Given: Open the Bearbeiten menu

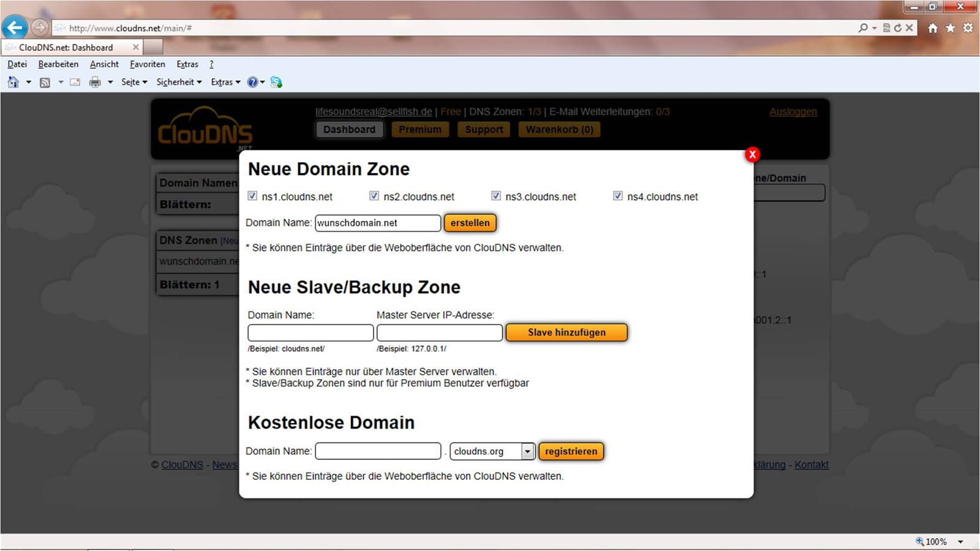Looking at the screenshot, I should click(58, 64).
